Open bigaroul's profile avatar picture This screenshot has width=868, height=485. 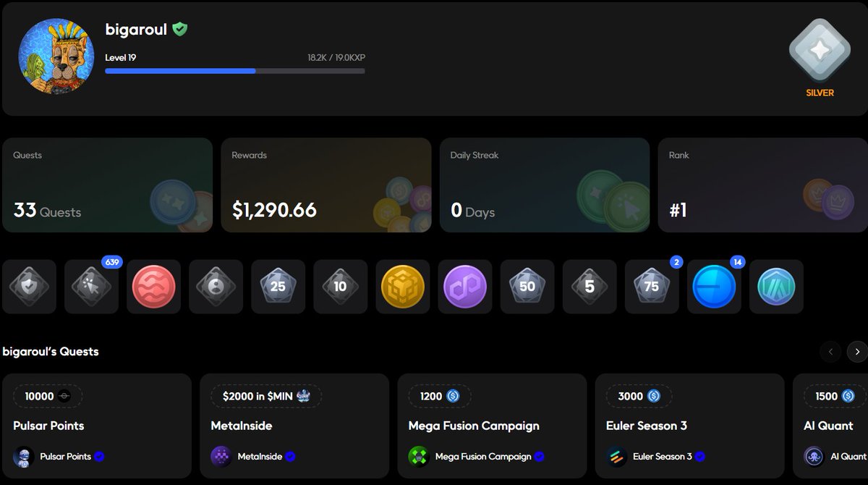click(x=56, y=56)
